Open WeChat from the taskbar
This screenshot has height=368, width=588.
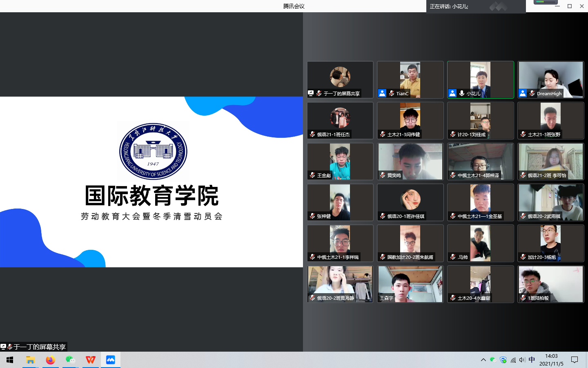tap(70, 360)
